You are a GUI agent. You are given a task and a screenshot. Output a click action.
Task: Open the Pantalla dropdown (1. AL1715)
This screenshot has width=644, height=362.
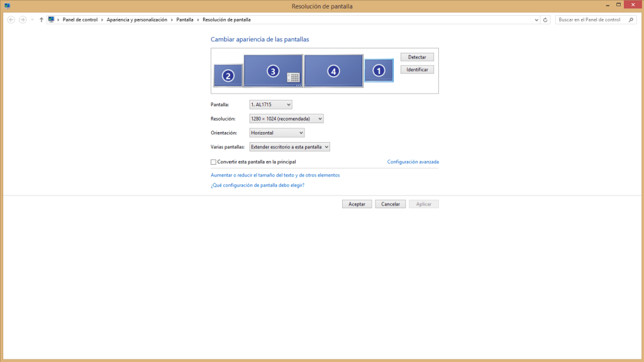pyautogui.click(x=270, y=105)
